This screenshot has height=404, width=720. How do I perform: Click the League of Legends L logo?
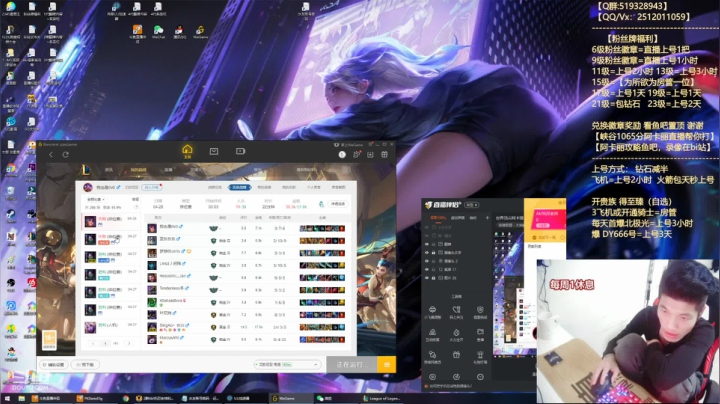coord(86,170)
